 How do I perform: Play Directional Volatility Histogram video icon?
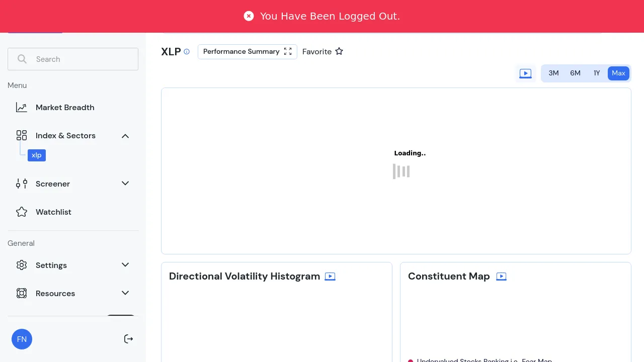[x=330, y=277]
